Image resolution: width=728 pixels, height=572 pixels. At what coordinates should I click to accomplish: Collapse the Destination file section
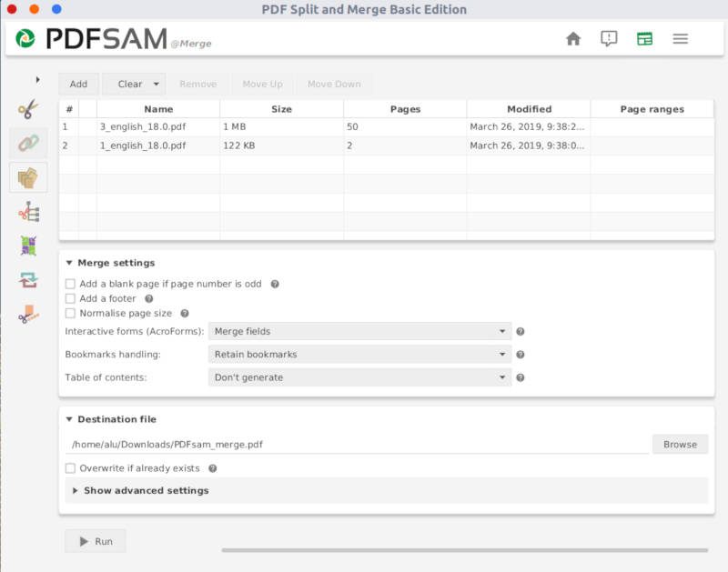click(x=69, y=419)
